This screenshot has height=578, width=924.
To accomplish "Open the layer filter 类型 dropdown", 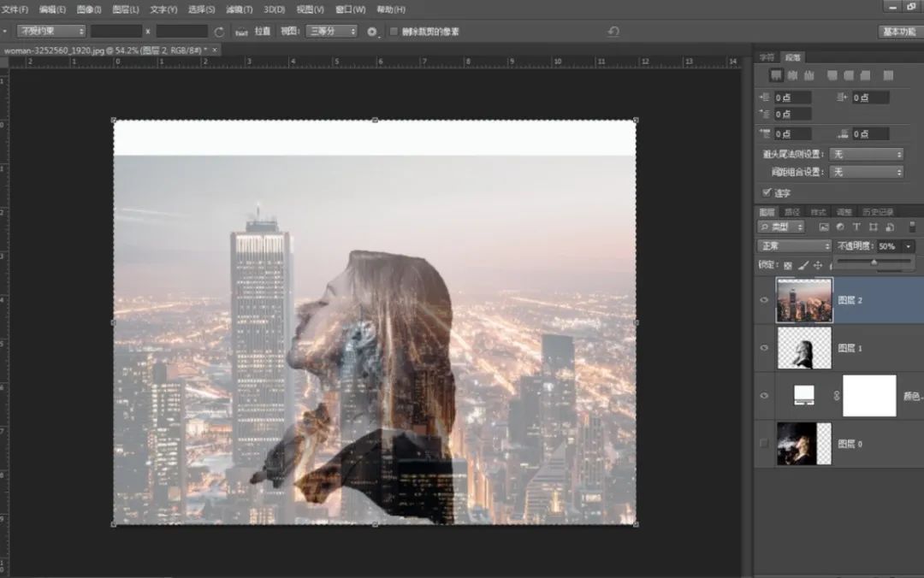I will coord(781,227).
